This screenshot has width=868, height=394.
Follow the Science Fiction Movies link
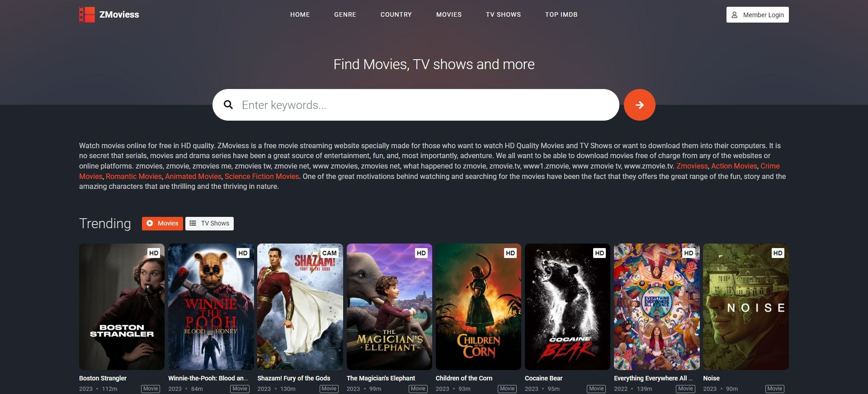[262, 176]
